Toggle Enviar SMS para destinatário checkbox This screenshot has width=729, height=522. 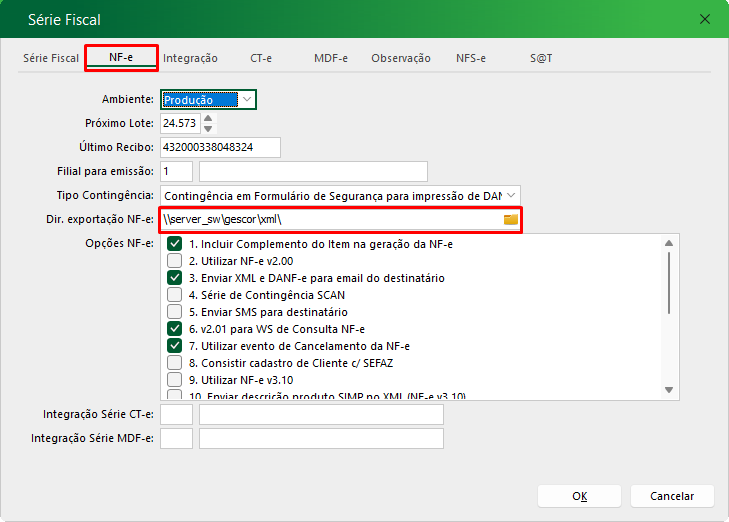coord(175,312)
